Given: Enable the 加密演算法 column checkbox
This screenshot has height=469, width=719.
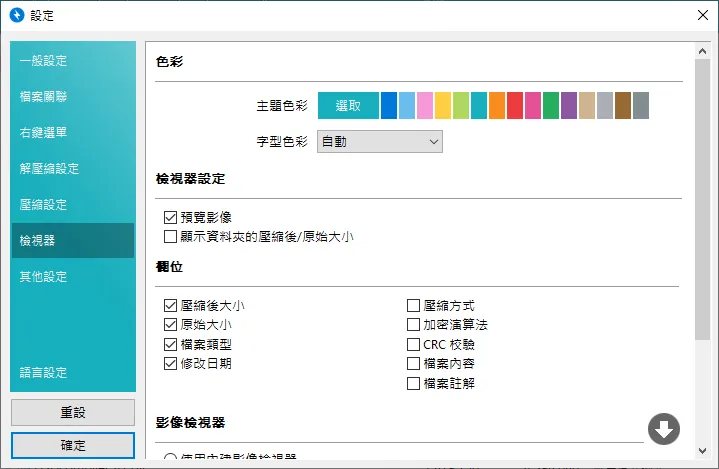Looking at the screenshot, I should (413, 325).
